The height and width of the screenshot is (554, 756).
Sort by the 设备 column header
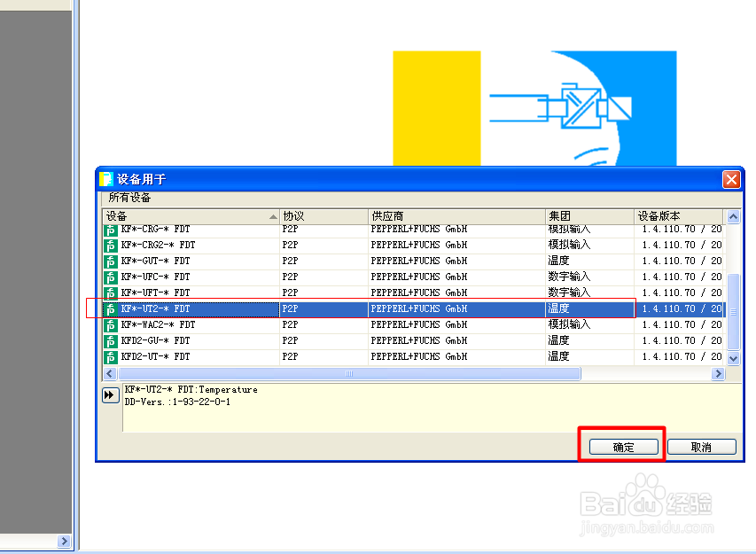point(191,216)
